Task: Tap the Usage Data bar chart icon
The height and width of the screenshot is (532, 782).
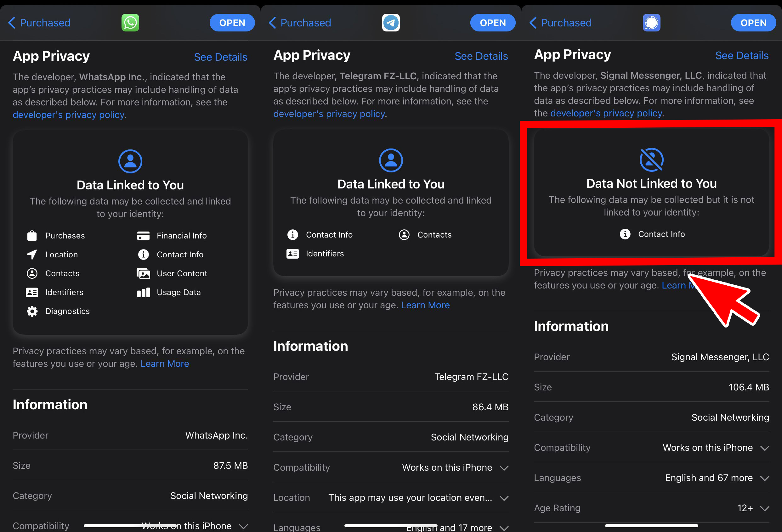Action: [143, 292]
